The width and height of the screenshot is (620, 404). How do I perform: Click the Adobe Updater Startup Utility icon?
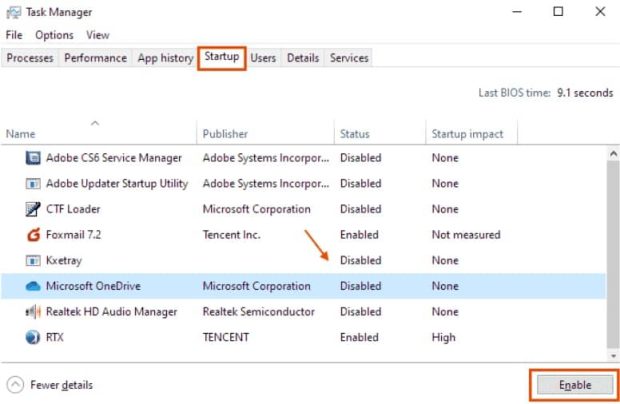click(32, 184)
